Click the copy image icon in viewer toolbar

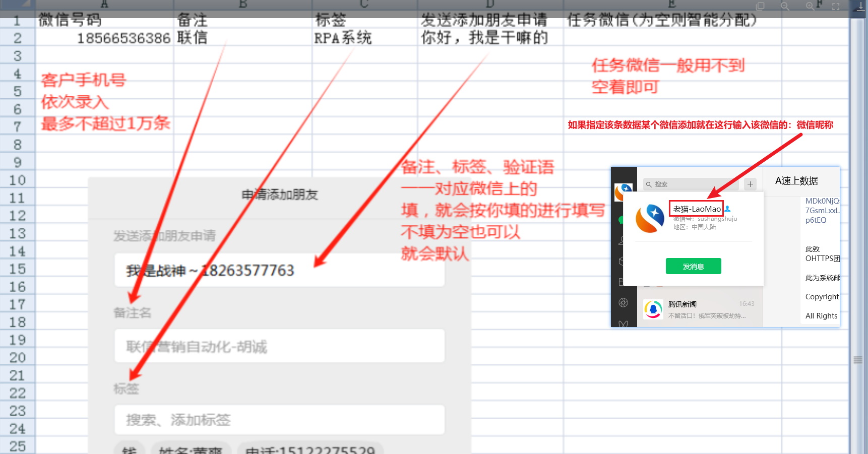[x=760, y=6]
